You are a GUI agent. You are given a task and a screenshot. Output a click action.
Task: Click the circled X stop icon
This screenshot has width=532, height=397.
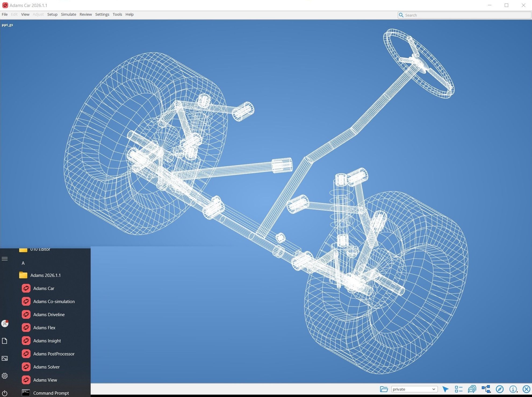point(526,389)
